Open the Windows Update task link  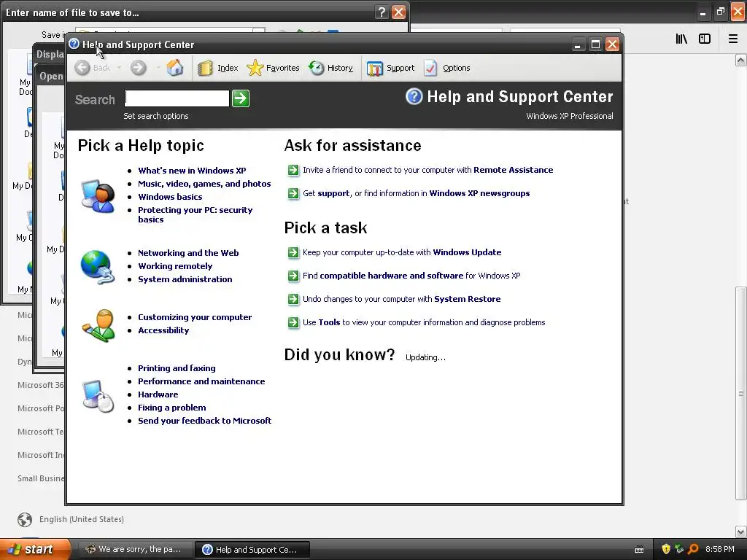[467, 252]
